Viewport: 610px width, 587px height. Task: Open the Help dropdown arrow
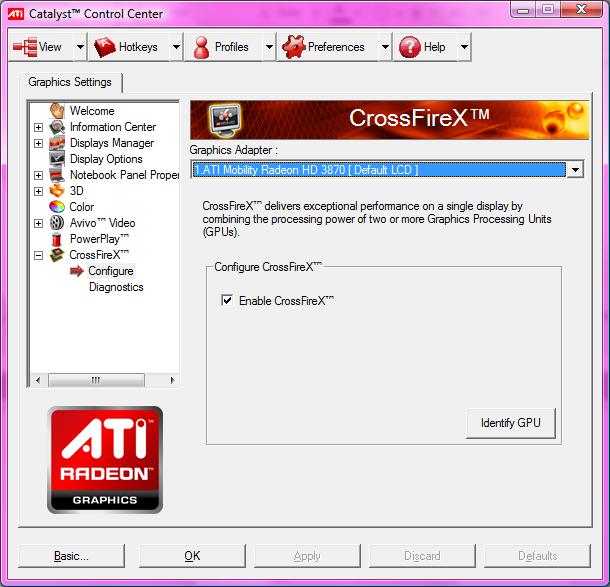pyautogui.click(x=464, y=47)
